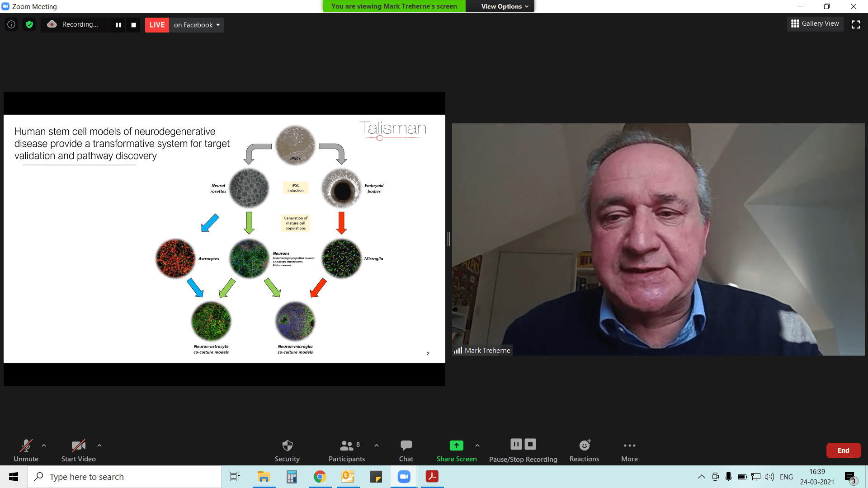
Task: Open Outlook from the taskbar
Action: [348, 477]
